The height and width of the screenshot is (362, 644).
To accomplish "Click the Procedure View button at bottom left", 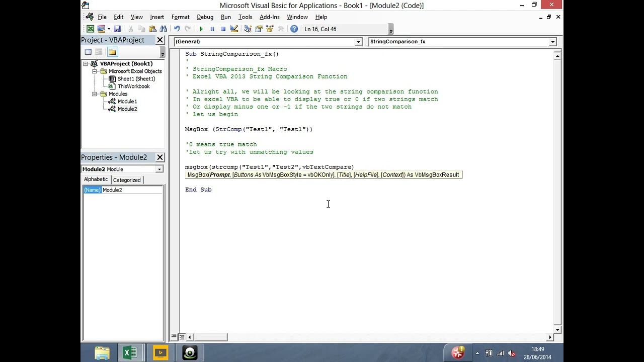I will (174, 337).
